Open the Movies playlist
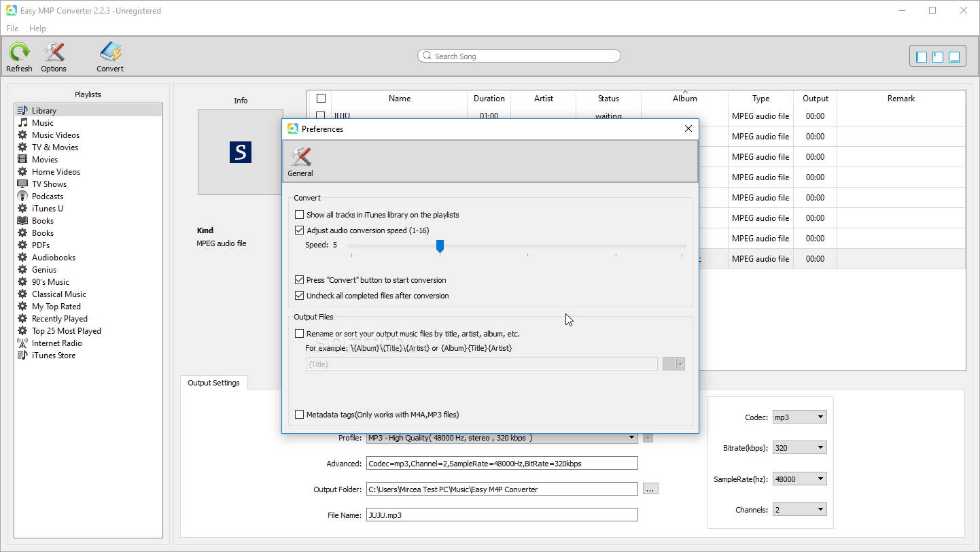980x552 pixels. tap(88, 160)
